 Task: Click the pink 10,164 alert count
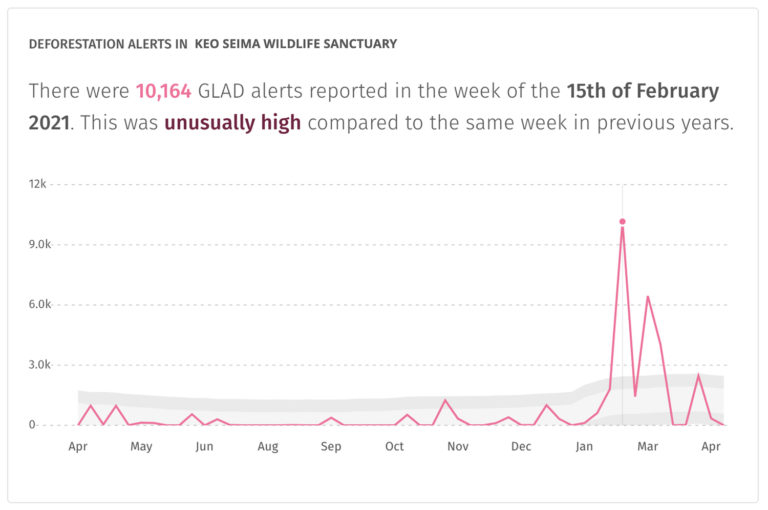point(165,91)
